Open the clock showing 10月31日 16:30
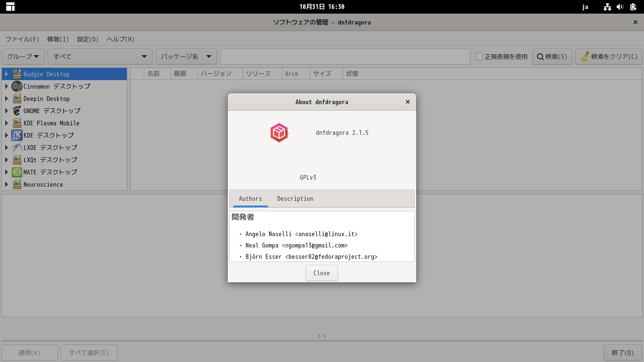 pyautogui.click(x=322, y=7)
